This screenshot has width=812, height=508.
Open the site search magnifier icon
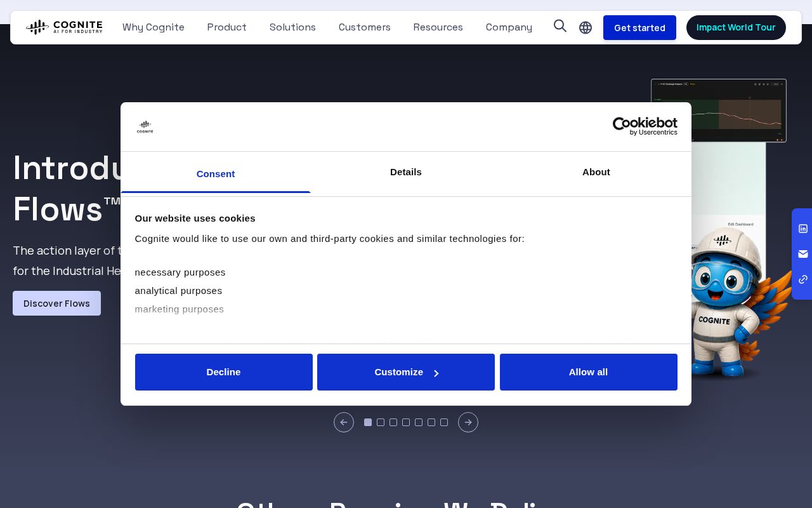coord(560,26)
